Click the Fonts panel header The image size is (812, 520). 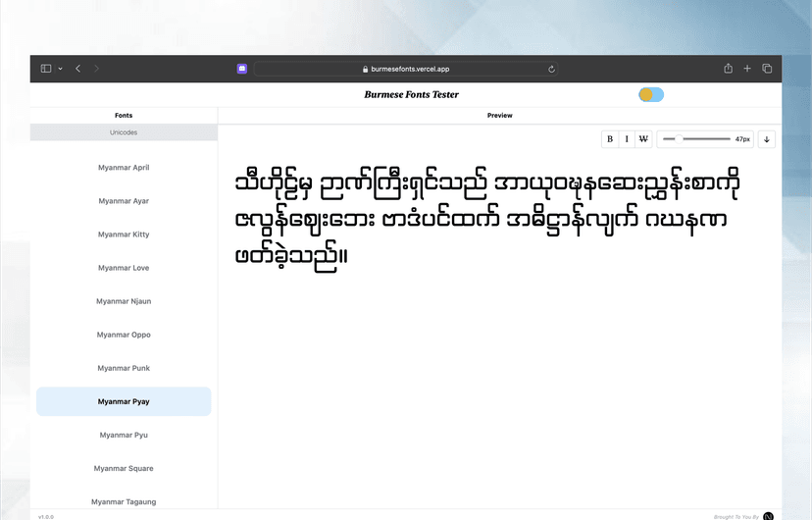[124, 116]
